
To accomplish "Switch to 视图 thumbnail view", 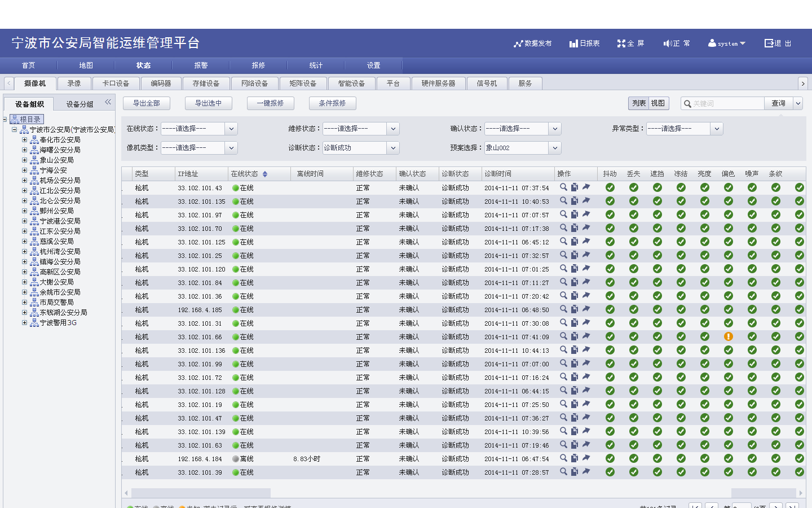I will pyautogui.click(x=658, y=103).
